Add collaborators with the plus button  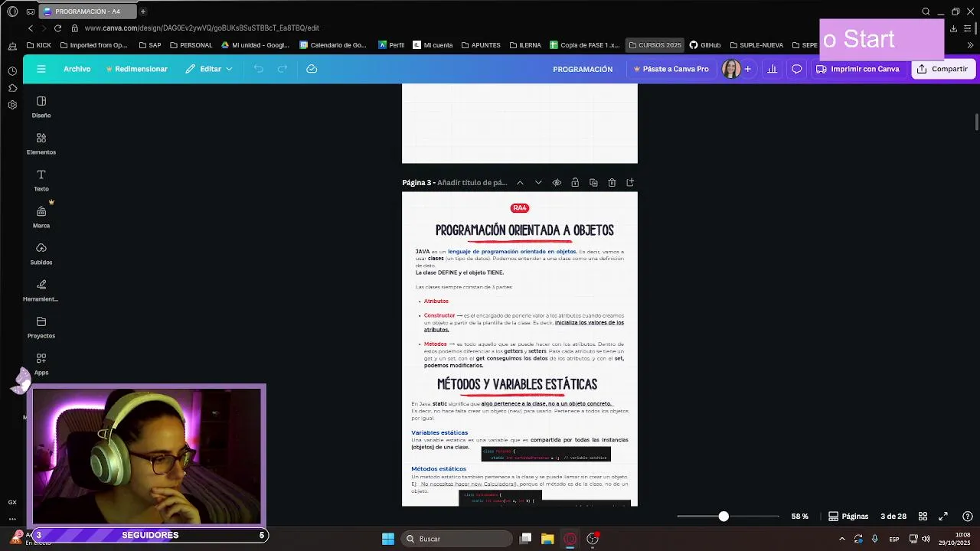(x=747, y=69)
